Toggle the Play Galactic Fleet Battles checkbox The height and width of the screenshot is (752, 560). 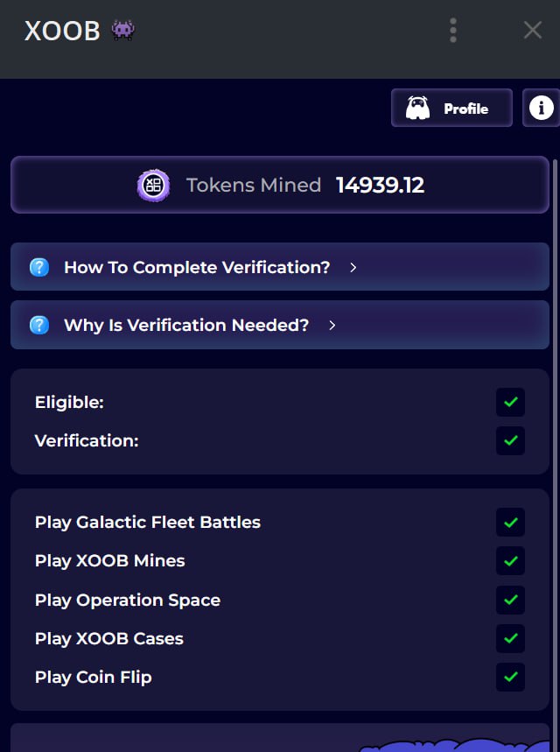[511, 523]
